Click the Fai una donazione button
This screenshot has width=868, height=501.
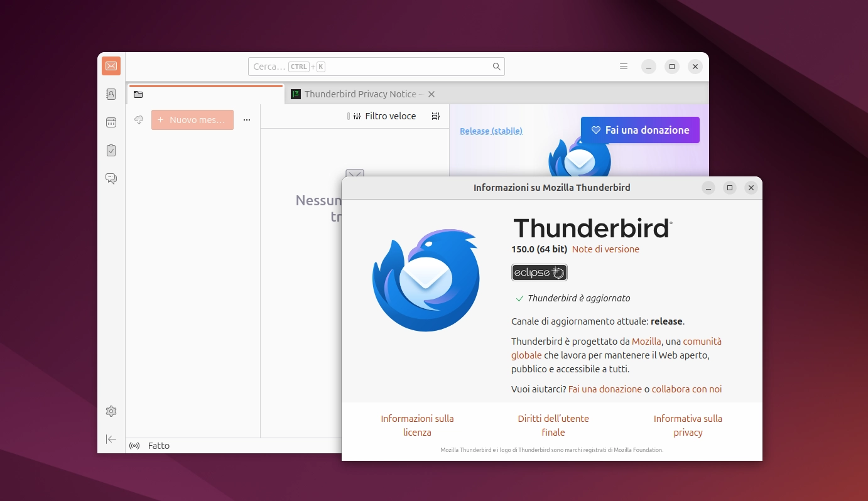click(640, 130)
